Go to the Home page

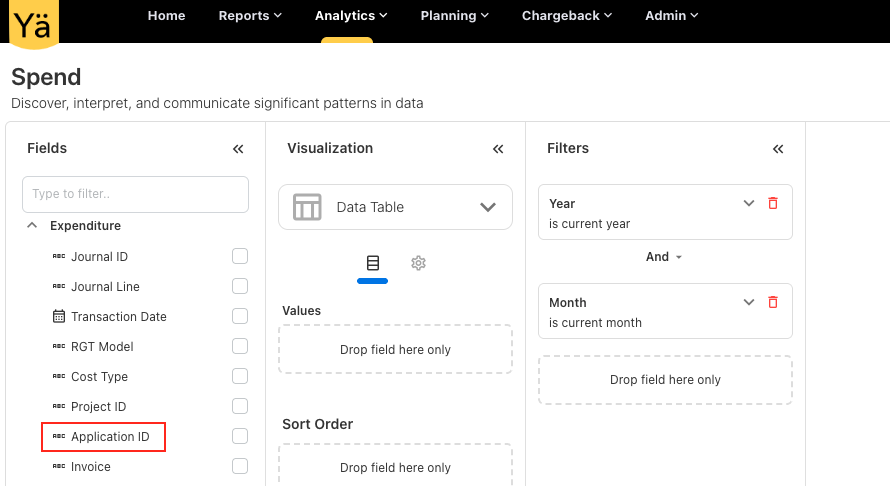coord(166,16)
